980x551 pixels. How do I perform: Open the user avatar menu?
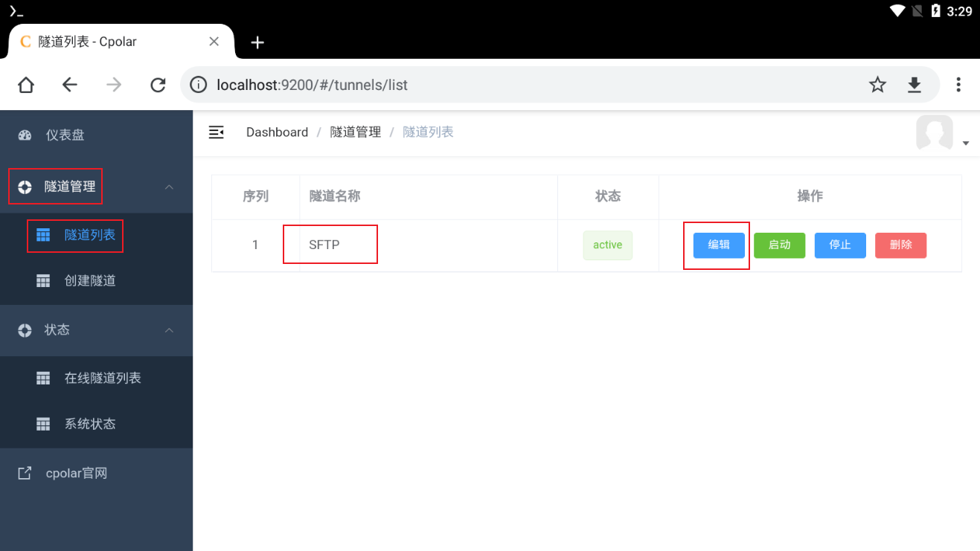[x=935, y=133]
